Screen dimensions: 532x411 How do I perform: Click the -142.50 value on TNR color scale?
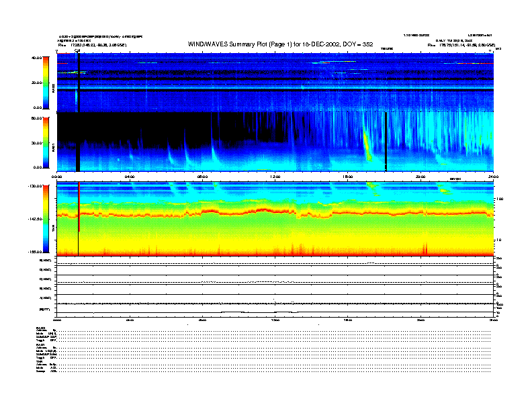[x=35, y=219]
